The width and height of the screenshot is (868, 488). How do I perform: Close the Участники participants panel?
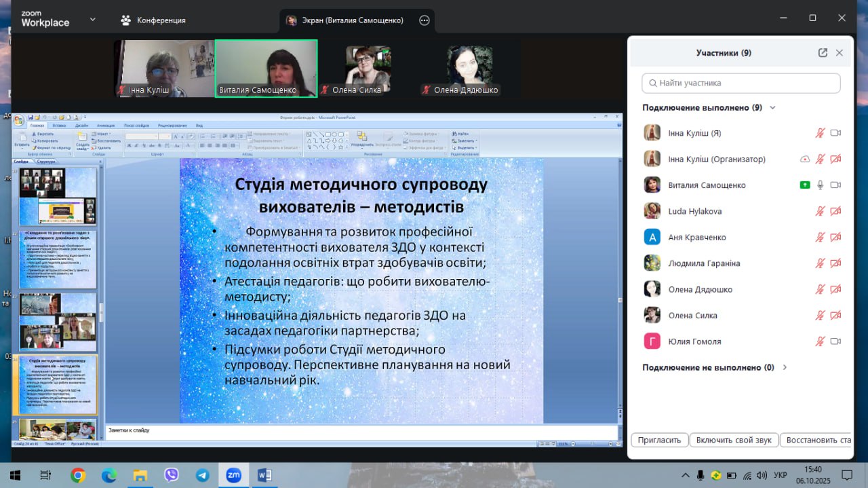click(x=840, y=53)
